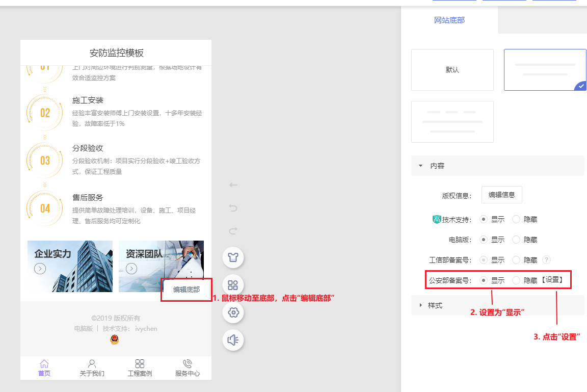
Task: Open the 资深团队 image card
Action: coord(162,266)
